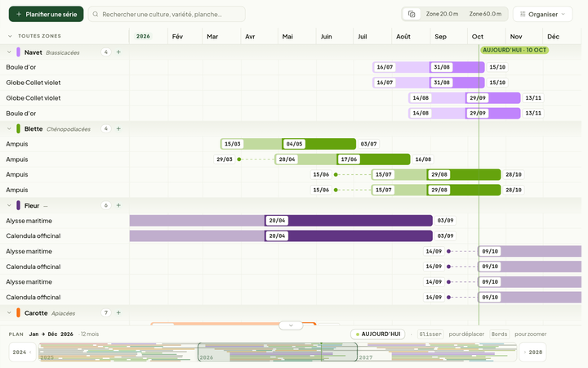Viewport: 588px width, 368px height.
Task: Click the 16/07 date on first Boule d'or row
Action: click(385, 67)
